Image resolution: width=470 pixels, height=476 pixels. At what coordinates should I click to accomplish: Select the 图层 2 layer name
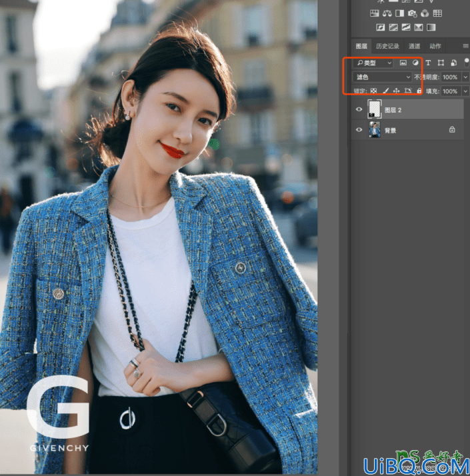[x=393, y=110]
